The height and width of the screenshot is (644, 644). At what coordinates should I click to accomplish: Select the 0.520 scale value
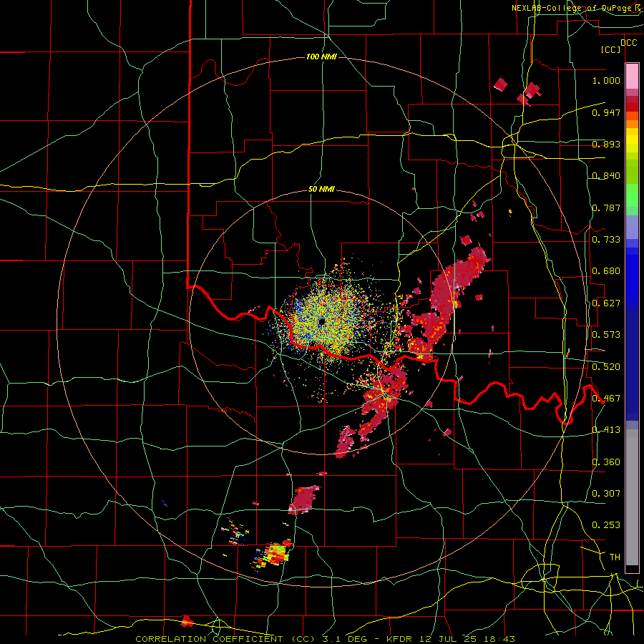(606, 367)
